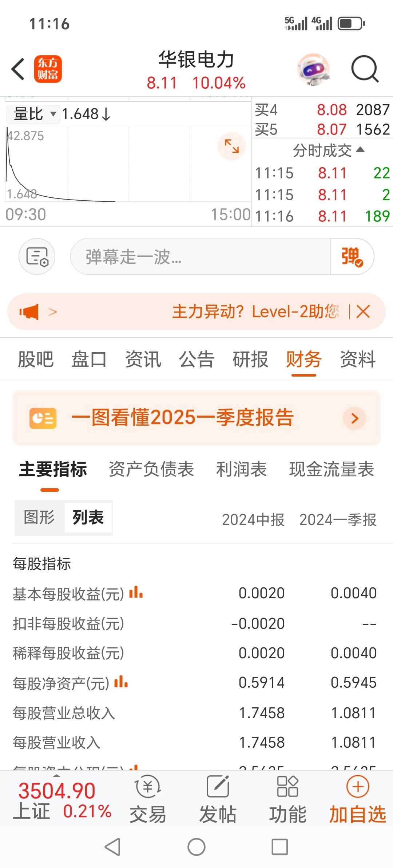Switch to the 资讯 tab
This screenshot has width=393, height=868.
pos(143,359)
